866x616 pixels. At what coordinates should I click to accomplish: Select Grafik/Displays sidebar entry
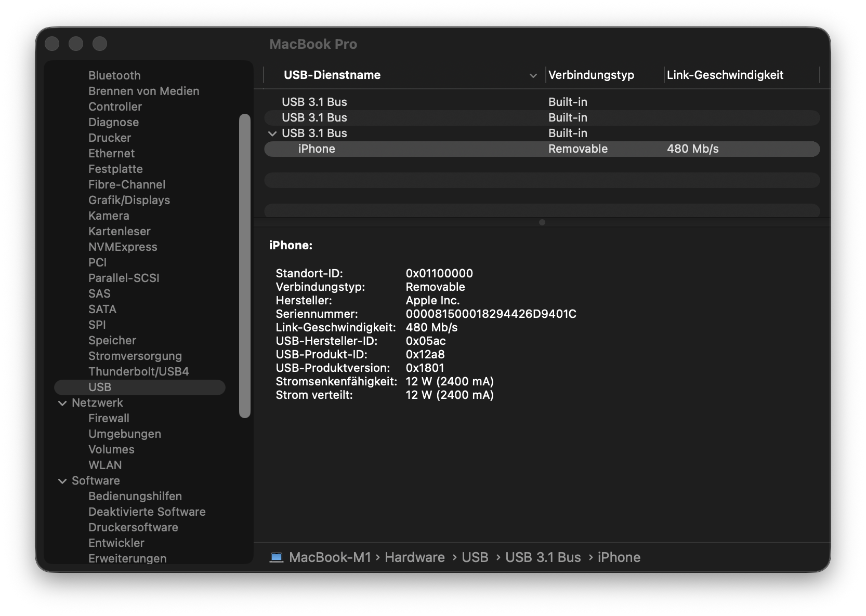(x=129, y=200)
